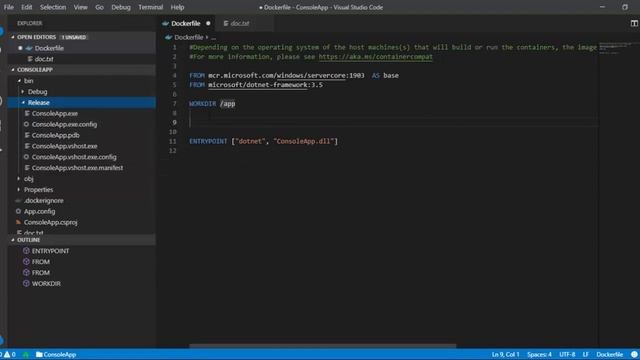This screenshot has width=640, height=360.
Task: Collapse the bin folder
Action: click(x=19, y=81)
